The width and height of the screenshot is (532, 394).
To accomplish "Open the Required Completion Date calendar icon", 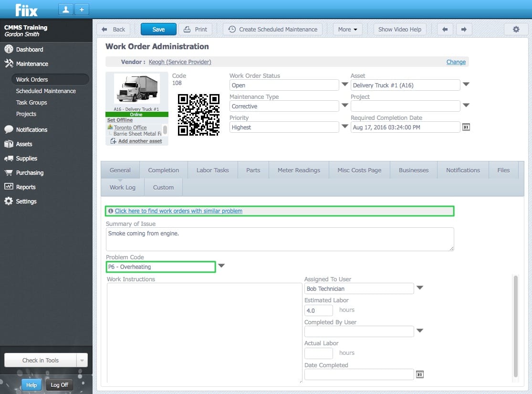I will pyautogui.click(x=466, y=127).
